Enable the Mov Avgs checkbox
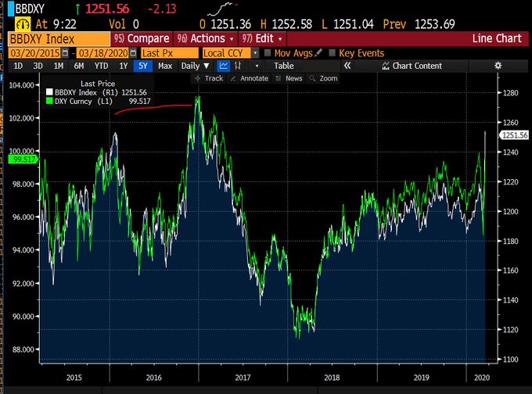The image size is (532, 394). (268, 52)
